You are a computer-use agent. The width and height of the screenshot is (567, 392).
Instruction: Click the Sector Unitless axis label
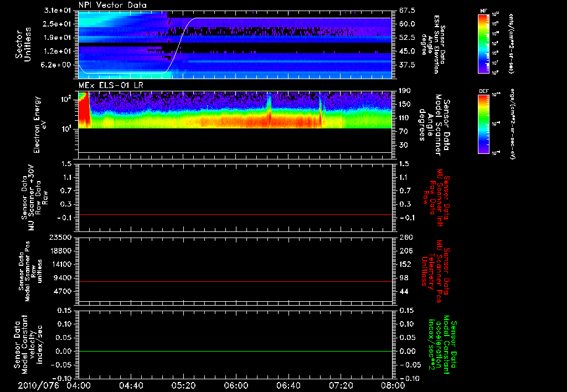coord(23,44)
